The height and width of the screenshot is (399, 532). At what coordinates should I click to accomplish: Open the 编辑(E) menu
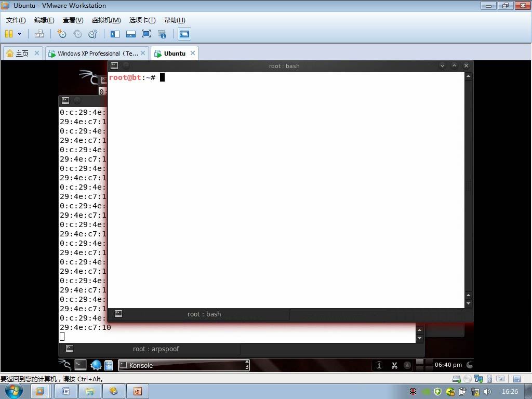[x=44, y=20]
